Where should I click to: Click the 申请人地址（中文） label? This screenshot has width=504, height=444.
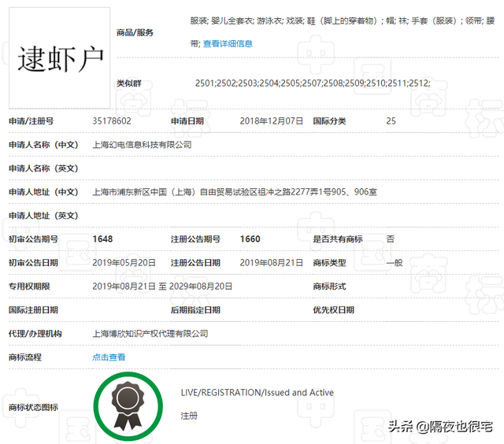point(43,192)
